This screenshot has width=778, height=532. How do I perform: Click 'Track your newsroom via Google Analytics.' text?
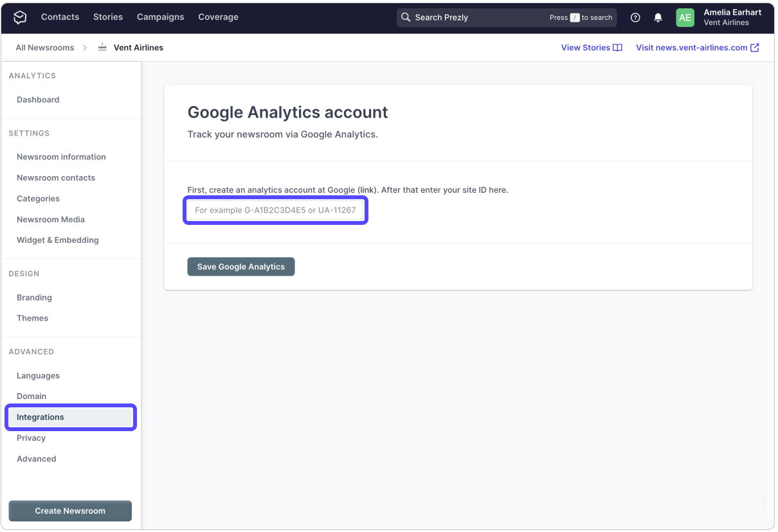pos(282,134)
